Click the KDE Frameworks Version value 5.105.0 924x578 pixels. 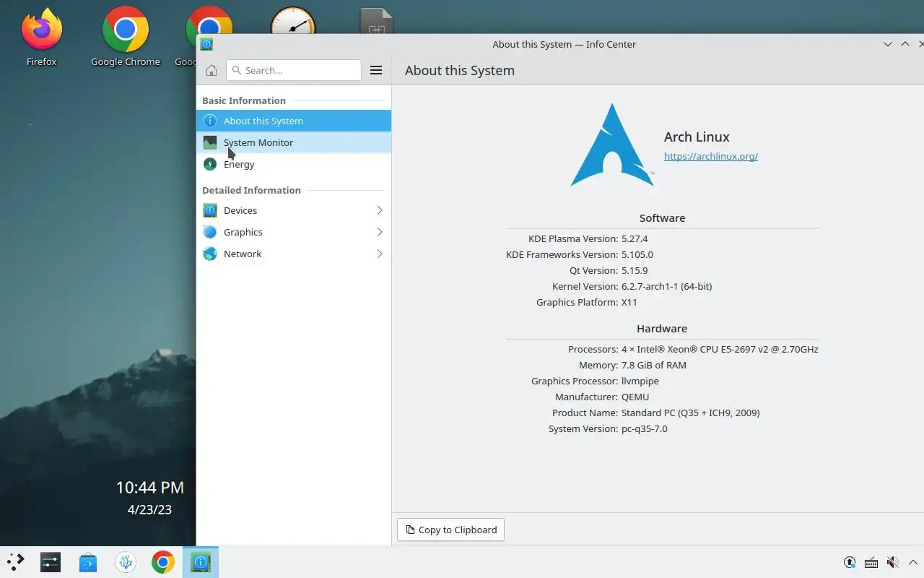pyautogui.click(x=637, y=254)
